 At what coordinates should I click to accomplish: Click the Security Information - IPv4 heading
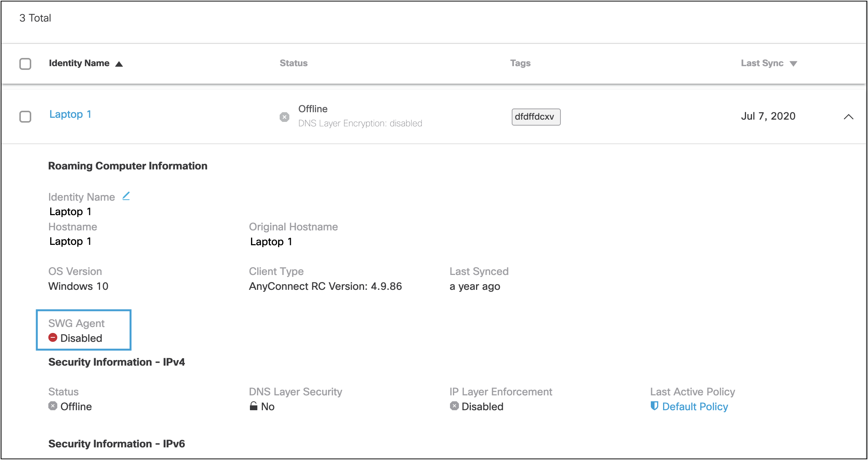point(116,362)
